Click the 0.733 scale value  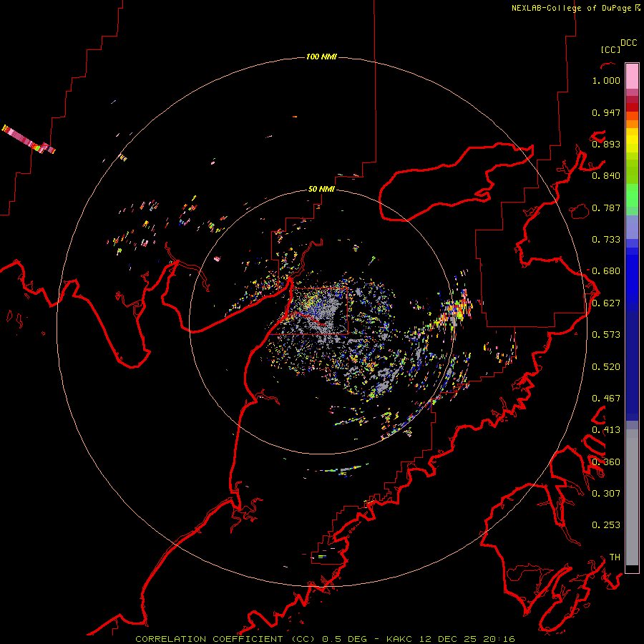pyautogui.click(x=606, y=240)
